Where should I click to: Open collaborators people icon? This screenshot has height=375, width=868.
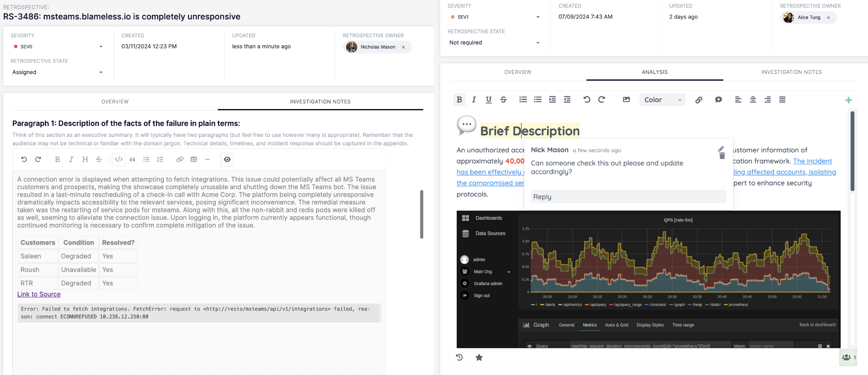[x=848, y=357]
